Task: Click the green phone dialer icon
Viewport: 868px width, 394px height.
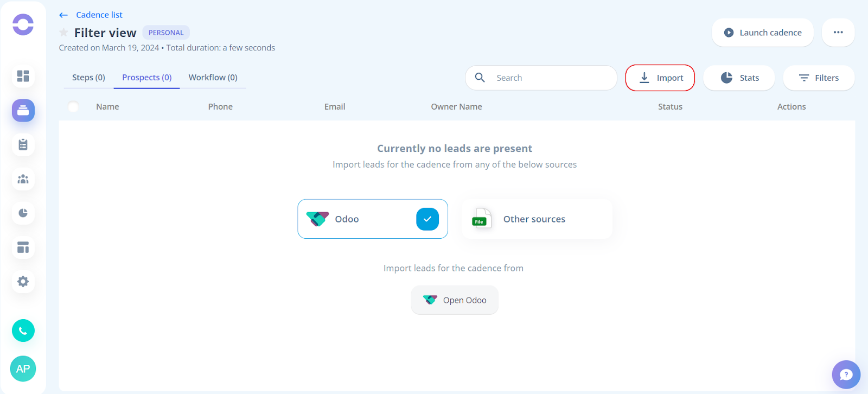Action: (23, 331)
